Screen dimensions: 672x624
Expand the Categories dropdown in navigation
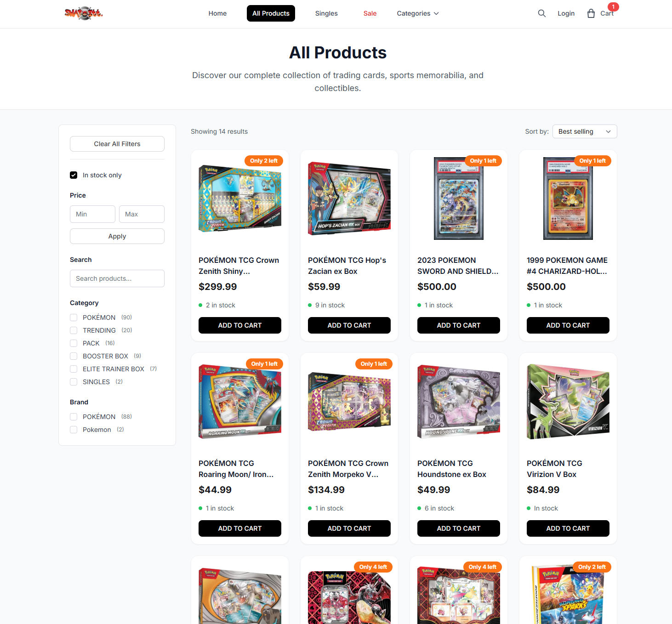coord(418,13)
